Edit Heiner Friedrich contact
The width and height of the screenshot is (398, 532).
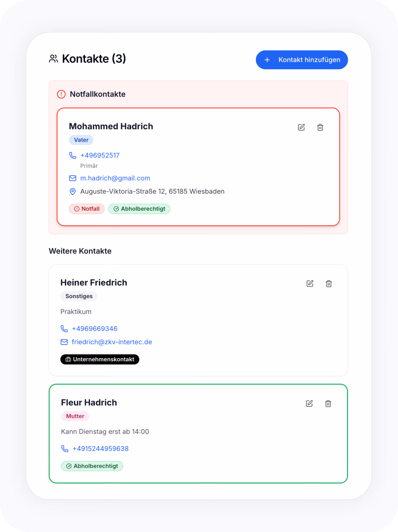pyautogui.click(x=310, y=284)
